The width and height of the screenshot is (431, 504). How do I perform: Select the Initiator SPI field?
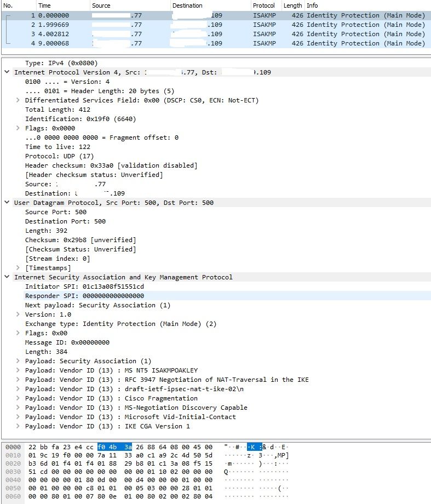[84, 287]
